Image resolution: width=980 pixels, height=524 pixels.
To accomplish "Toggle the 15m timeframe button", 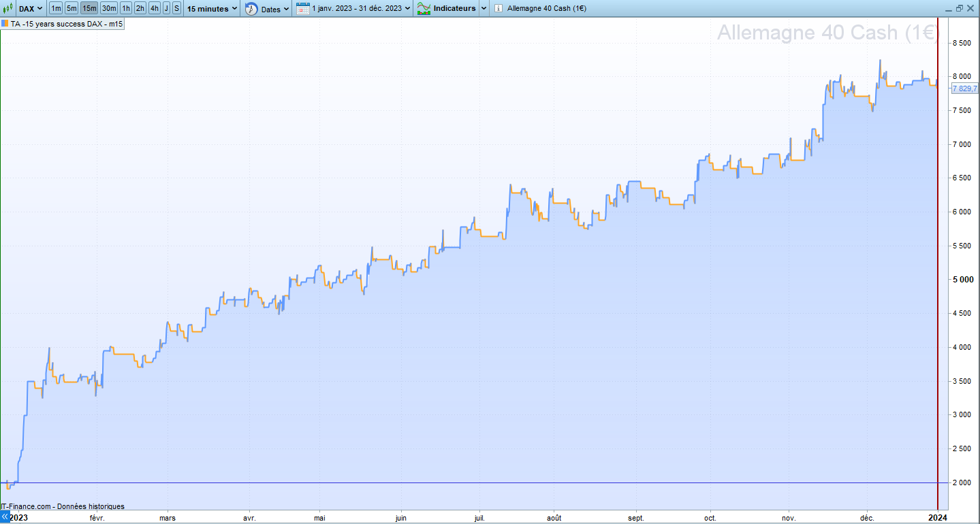I will 89,8.
